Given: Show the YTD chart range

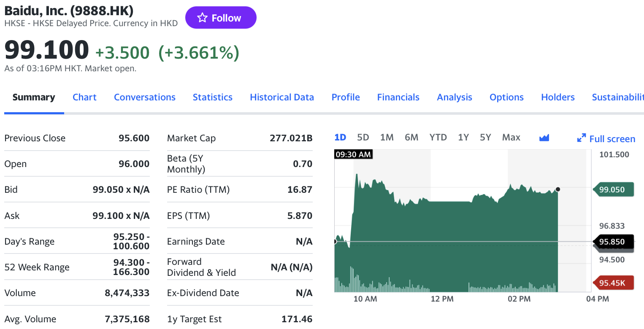Looking at the screenshot, I should tap(438, 138).
